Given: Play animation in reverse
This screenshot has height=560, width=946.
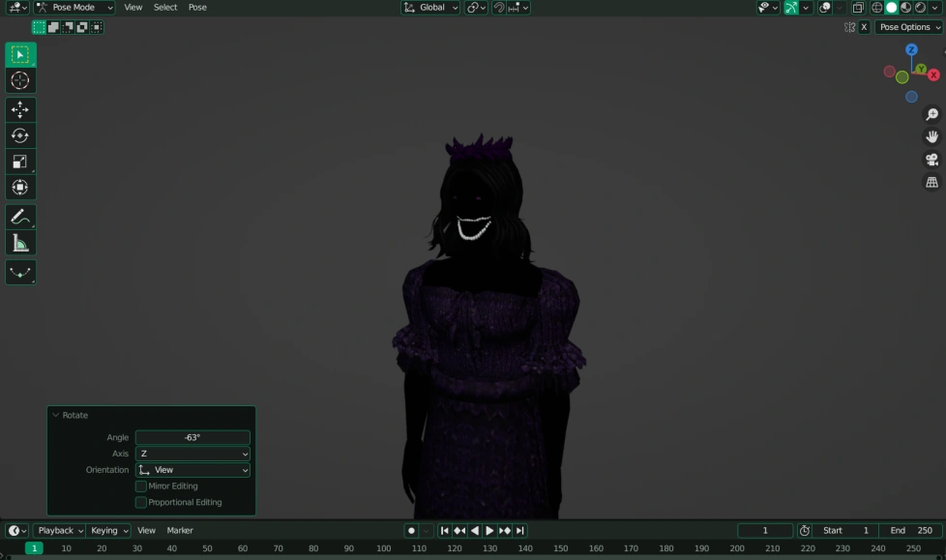Looking at the screenshot, I should pos(475,530).
